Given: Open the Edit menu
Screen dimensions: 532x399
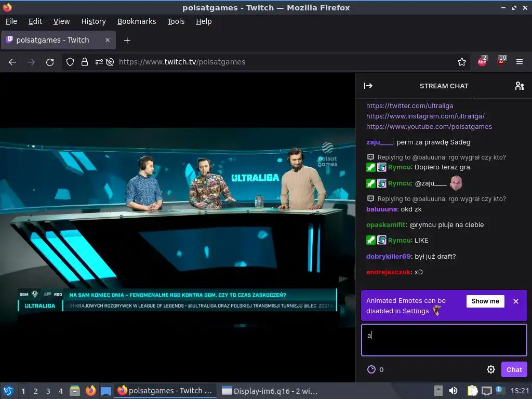Looking at the screenshot, I should pos(35,21).
